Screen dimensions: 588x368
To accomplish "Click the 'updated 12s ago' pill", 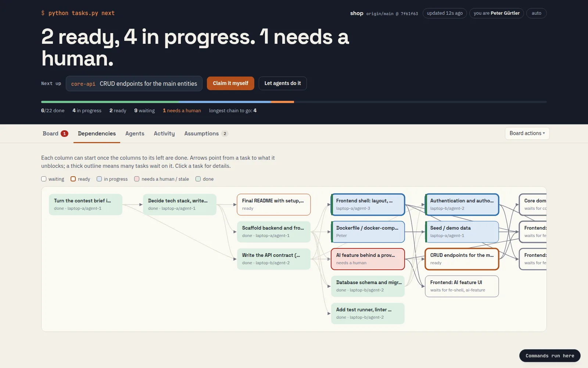I will point(445,13).
